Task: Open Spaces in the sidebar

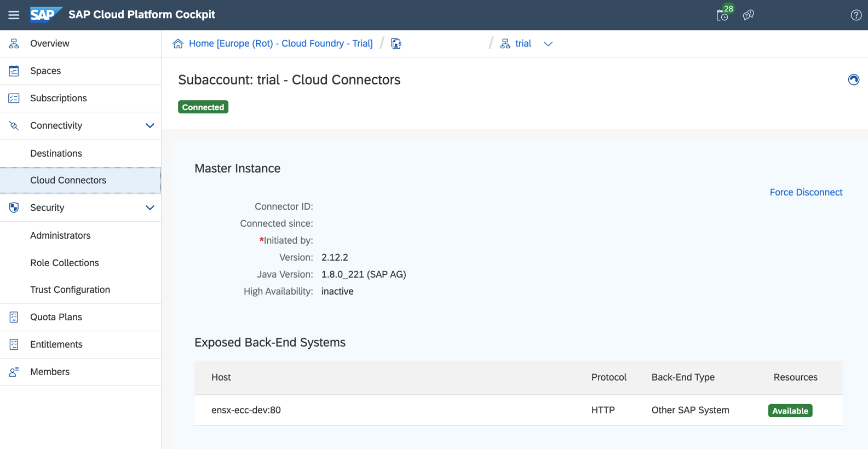Action: [x=81, y=71]
